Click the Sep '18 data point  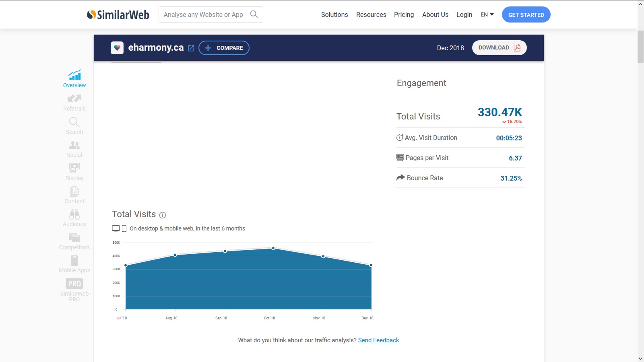[225, 251]
